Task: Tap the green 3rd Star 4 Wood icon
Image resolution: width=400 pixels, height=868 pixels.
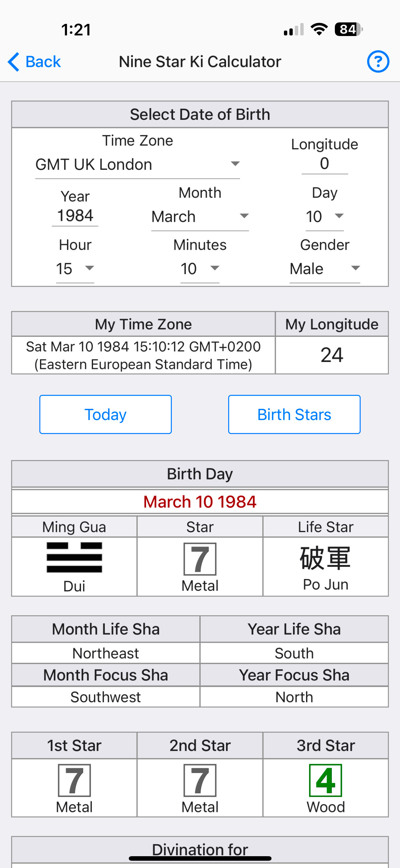Action: point(325,780)
